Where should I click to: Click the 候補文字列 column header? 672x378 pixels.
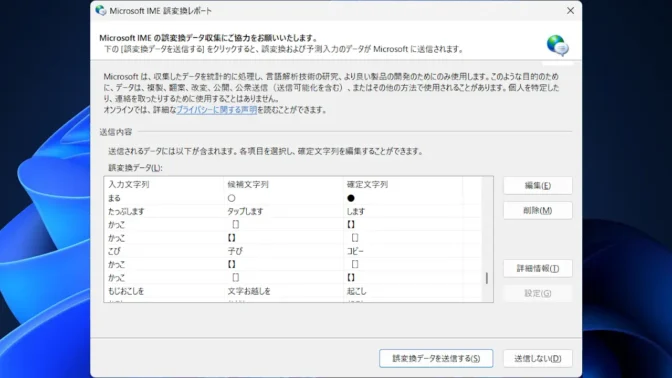283,184
